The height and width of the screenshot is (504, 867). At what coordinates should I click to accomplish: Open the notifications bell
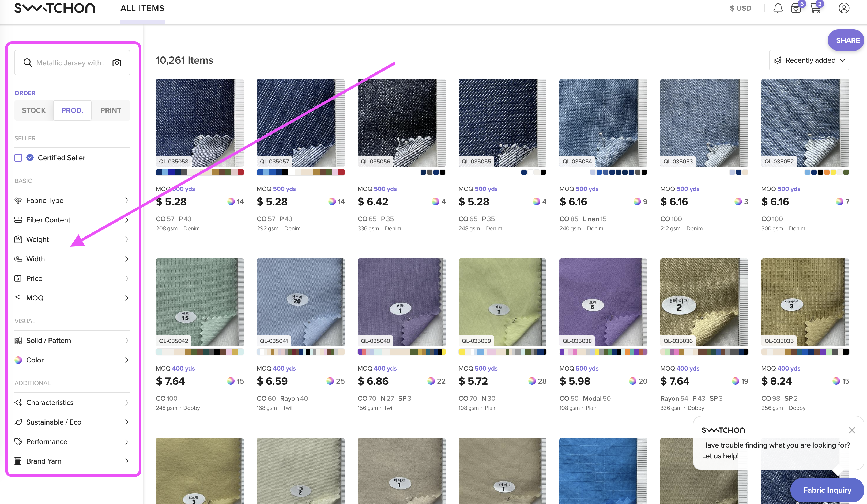pos(778,8)
